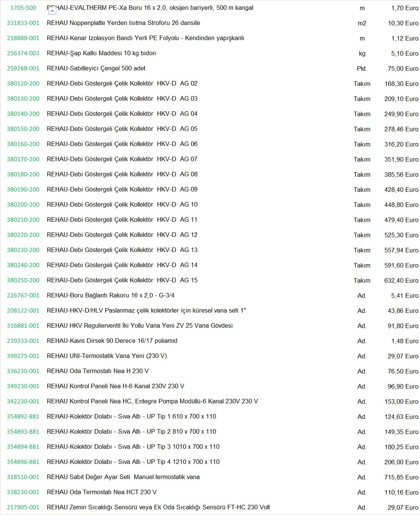
Task: Select price 316,20 Euro
Action: pyautogui.click(x=401, y=144)
